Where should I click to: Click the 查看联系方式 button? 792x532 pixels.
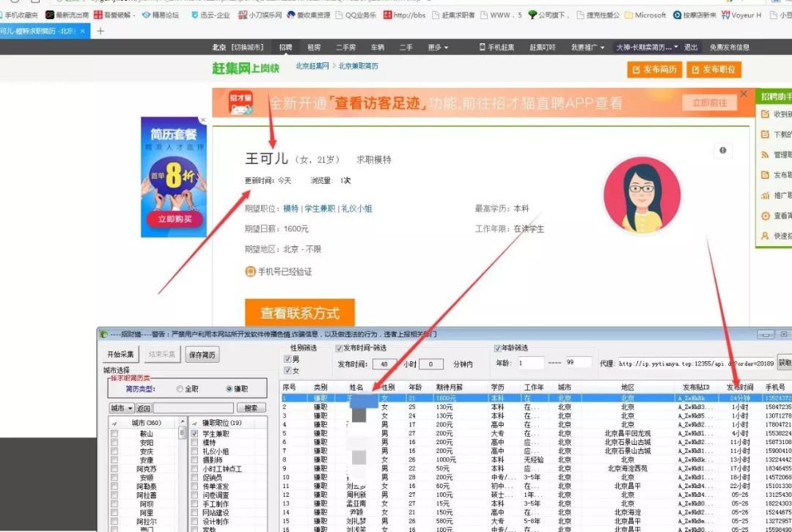[x=299, y=313]
